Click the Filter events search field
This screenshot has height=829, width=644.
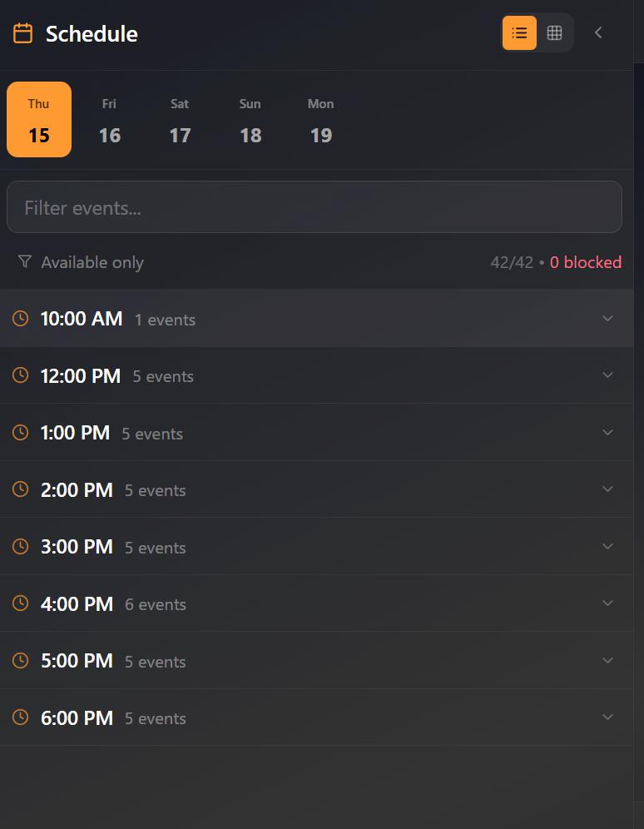click(315, 206)
